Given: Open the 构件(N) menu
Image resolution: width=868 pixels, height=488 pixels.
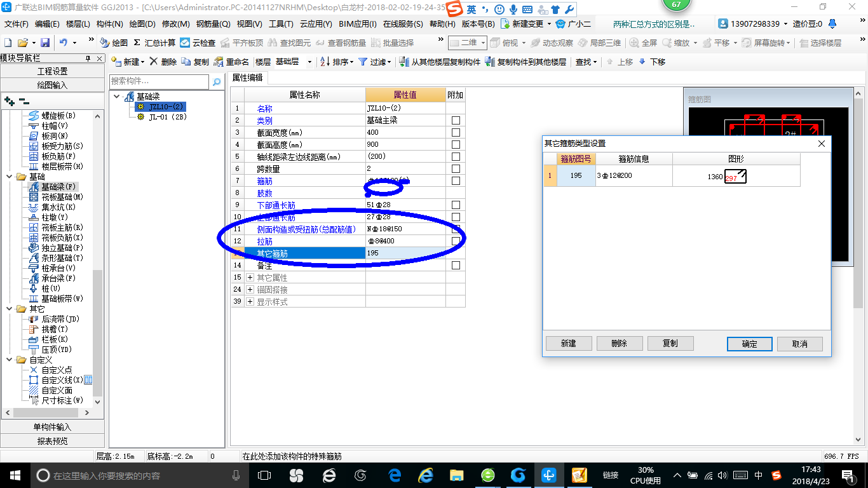Looking at the screenshot, I should coord(109,24).
